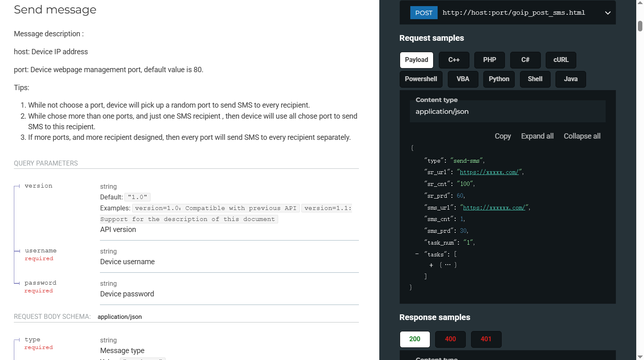Show the C# request sample
The height and width of the screenshot is (360, 644).
coord(525,60)
